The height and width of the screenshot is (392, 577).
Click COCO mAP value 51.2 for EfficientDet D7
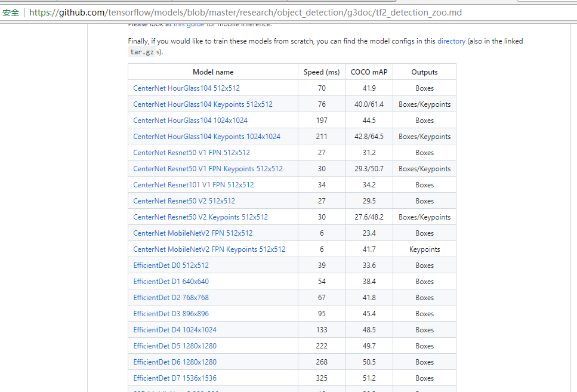(369, 378)
